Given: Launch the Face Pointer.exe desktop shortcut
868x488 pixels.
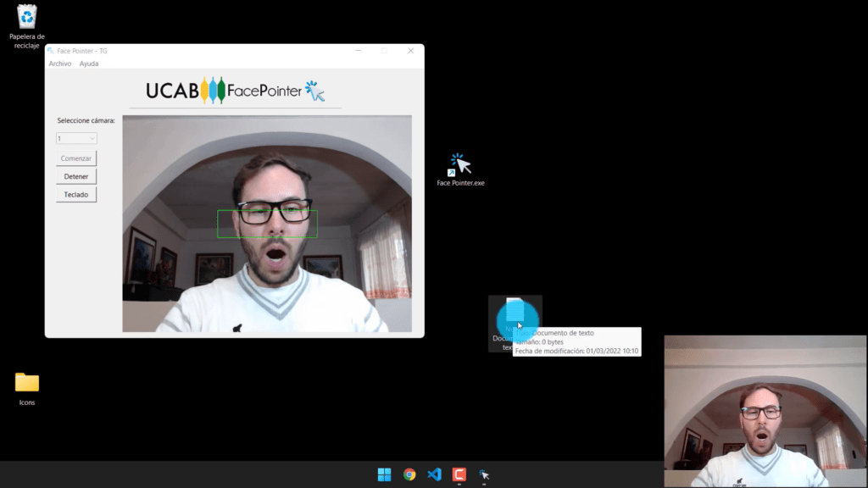Looking at the screenshot, I should tap(460, 164).
